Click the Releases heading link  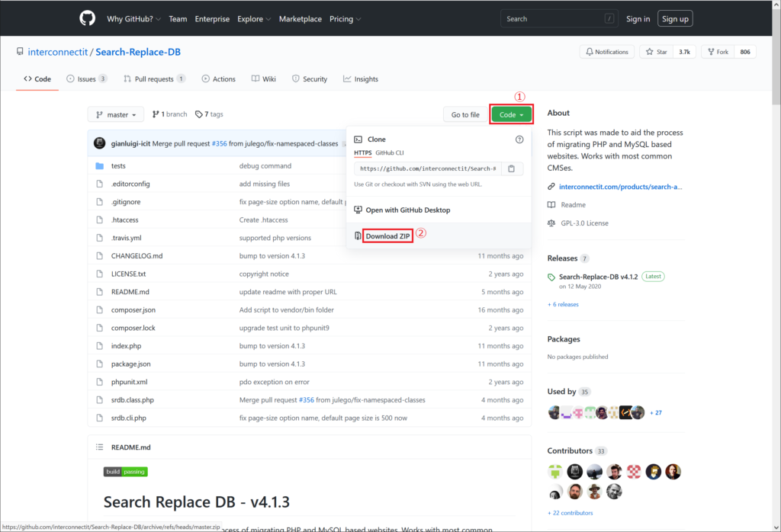point(562,258)
